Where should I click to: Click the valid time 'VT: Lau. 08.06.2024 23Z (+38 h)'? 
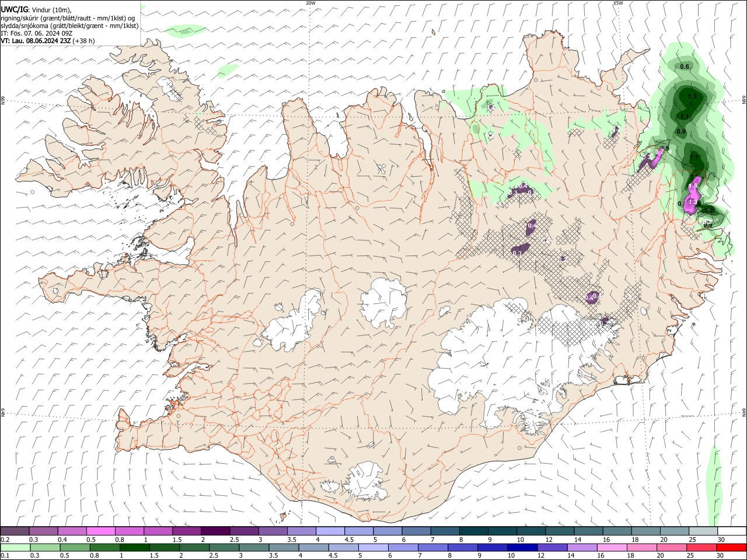click(x=48, y=41)
